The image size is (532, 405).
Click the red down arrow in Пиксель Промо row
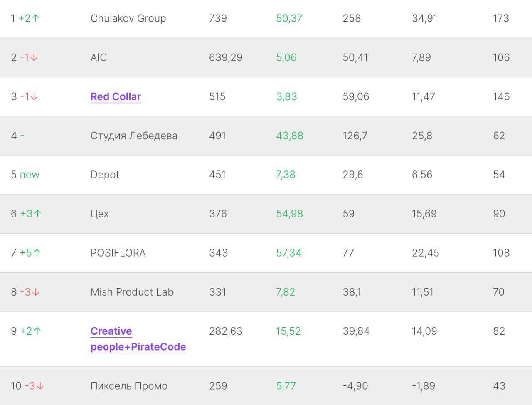(40, 386)
